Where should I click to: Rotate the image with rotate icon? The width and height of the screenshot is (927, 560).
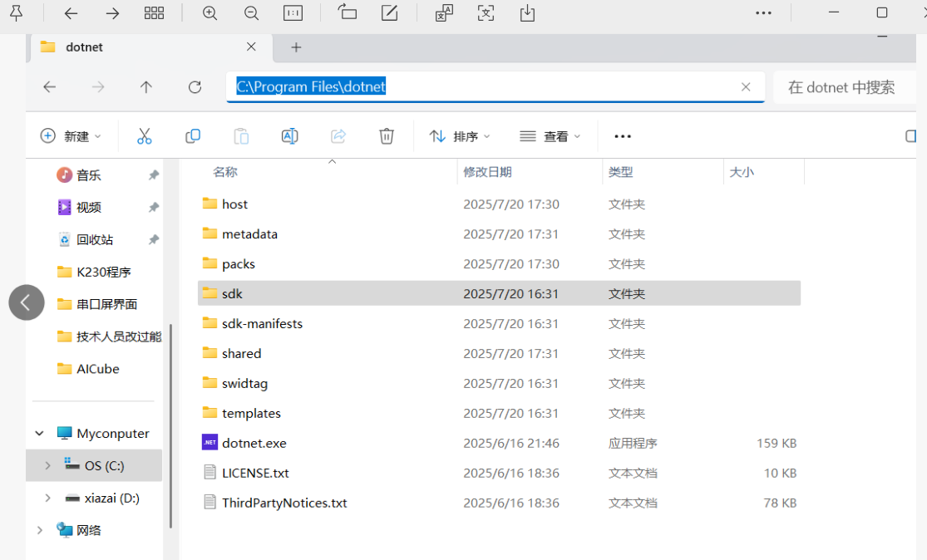coord(348,12)
